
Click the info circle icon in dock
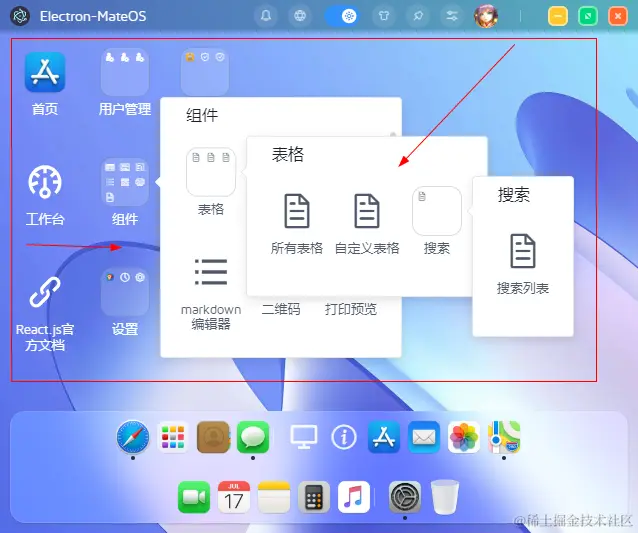pos(344,437)
